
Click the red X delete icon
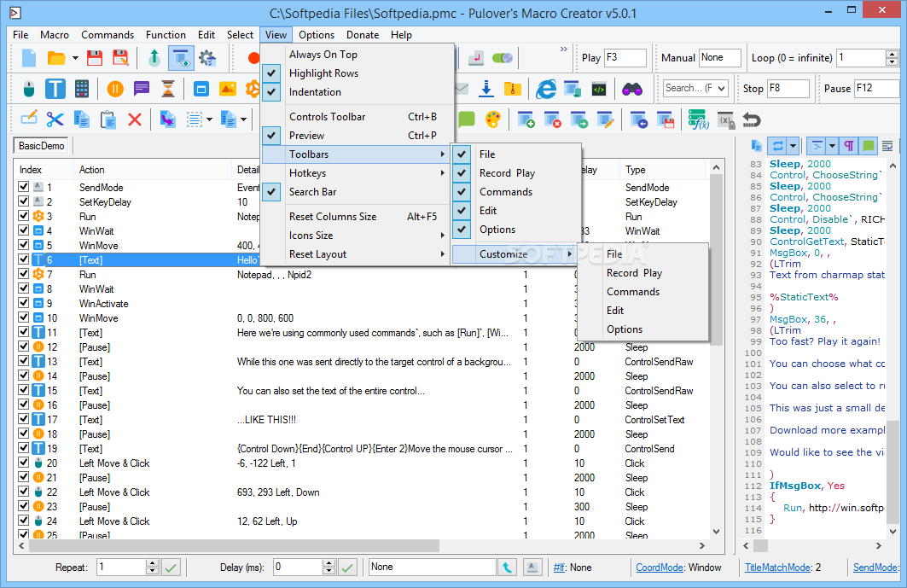coord(134,119)
